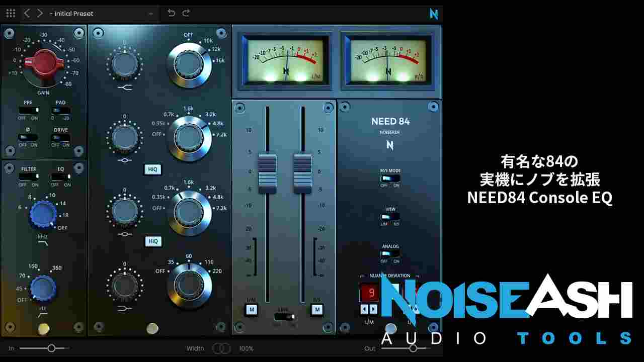644x362 pixels.
Task: Mute the R/S channel fader
Action: pos(316,310)
